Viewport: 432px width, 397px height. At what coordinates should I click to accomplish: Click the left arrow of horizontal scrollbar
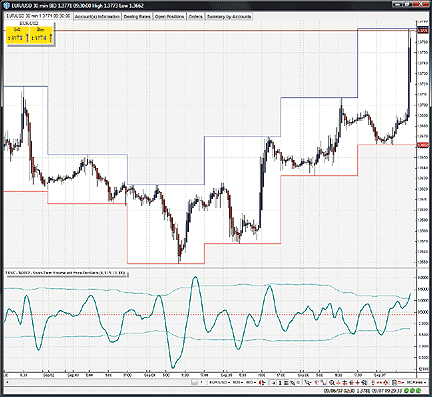pos(7,382)
